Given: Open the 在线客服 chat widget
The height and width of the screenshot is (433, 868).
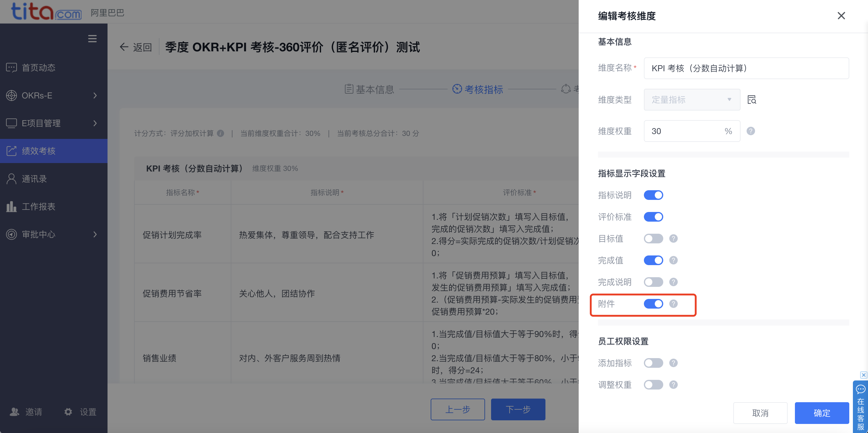Looking at the screenshot, I should click(860, 407).
